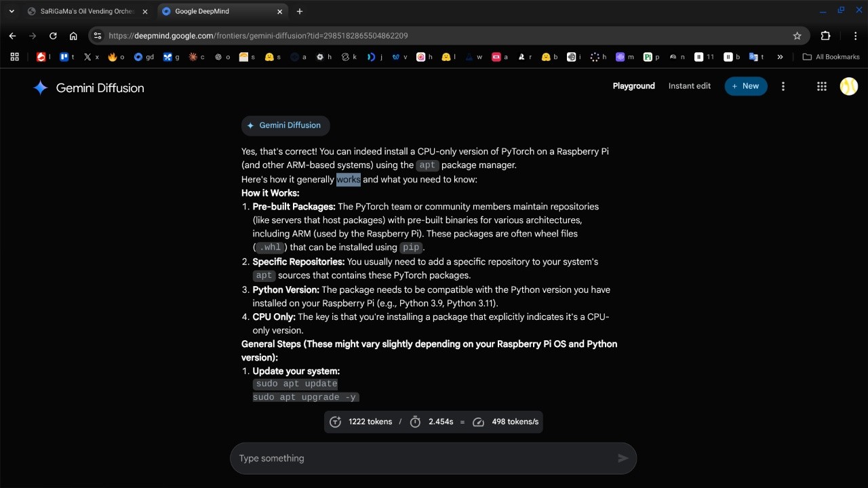The image size is (868, 488).
Task: Open the Google Translate bookmark labeled t
Action: click(x=757, y=57)
